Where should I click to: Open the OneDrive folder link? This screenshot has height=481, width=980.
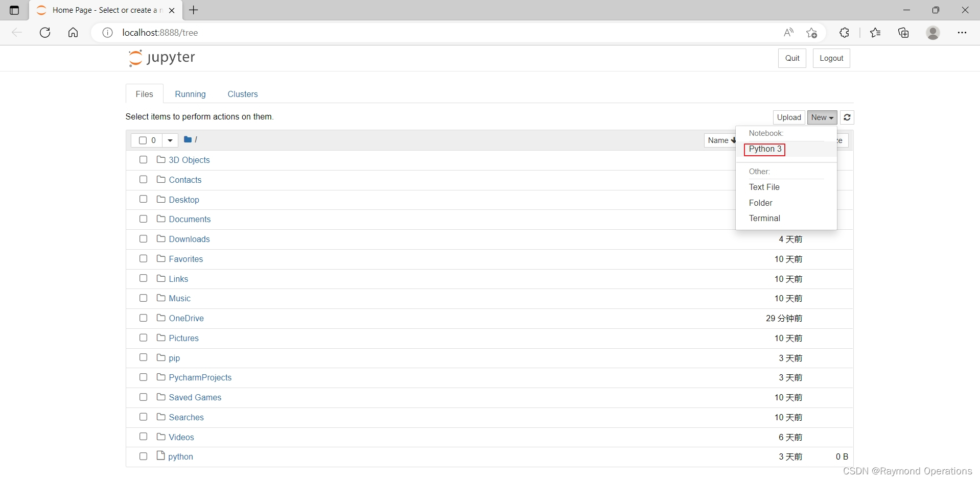pos(186,318)
